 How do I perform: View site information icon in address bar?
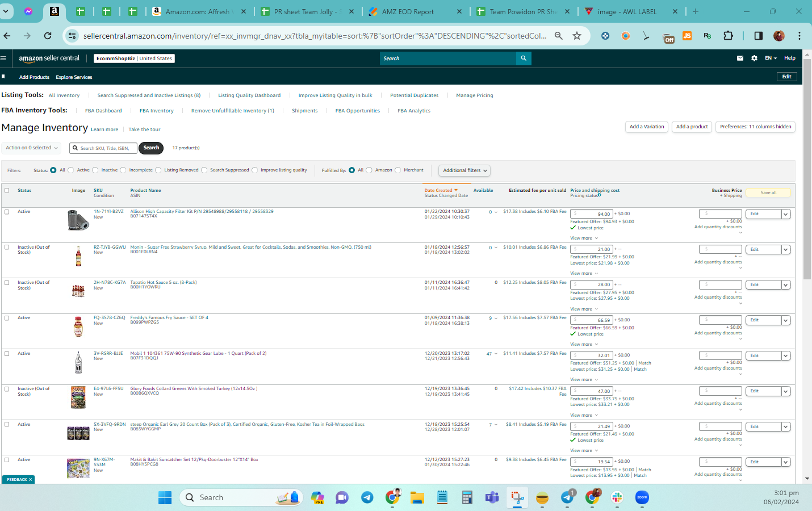(72, 36)
